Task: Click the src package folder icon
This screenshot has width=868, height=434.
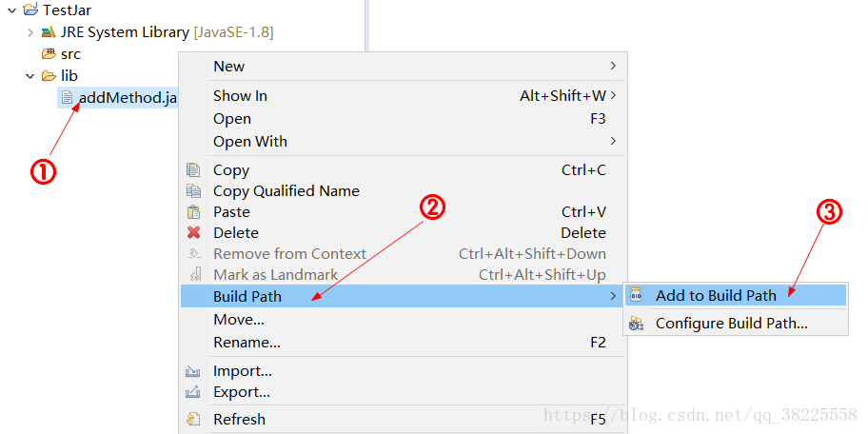Action: tap(49, 53)
